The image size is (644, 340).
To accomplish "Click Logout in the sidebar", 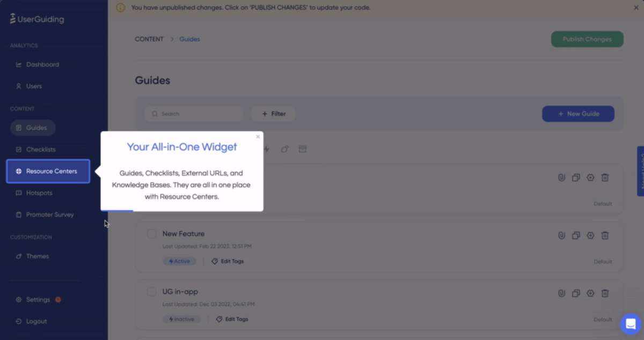I will tap(31, 321).
